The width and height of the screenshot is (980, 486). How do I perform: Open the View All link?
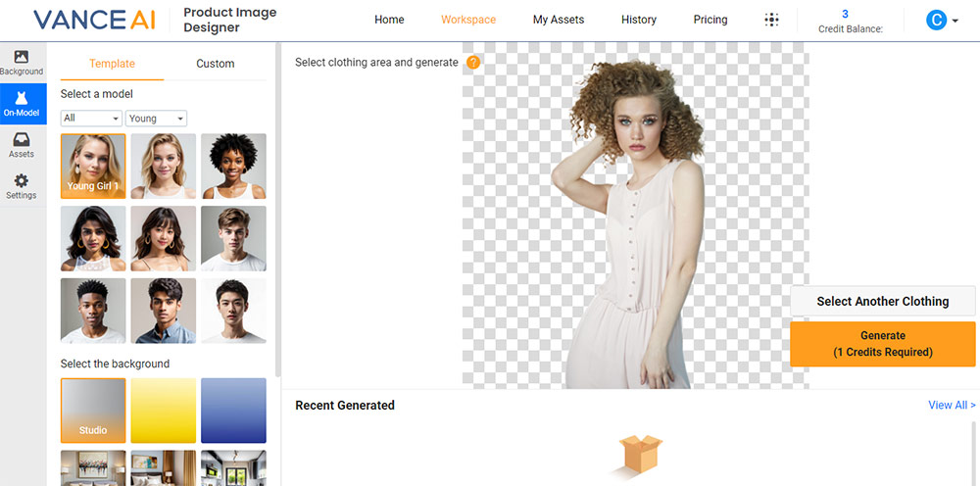[952, 406]
